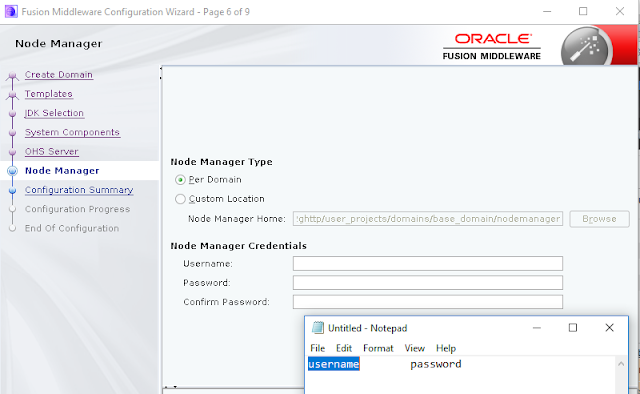Image resolution: width=640 pixels, height=394 pixels.
Task: Minimize the Notepad window
Action: coord(537,328)
